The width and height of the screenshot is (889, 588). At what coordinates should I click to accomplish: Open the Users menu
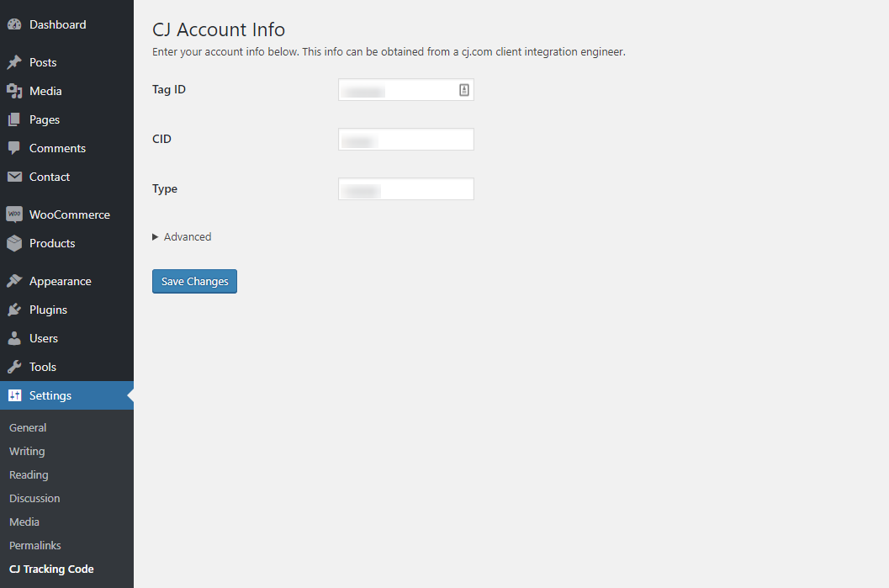point(44,339)
